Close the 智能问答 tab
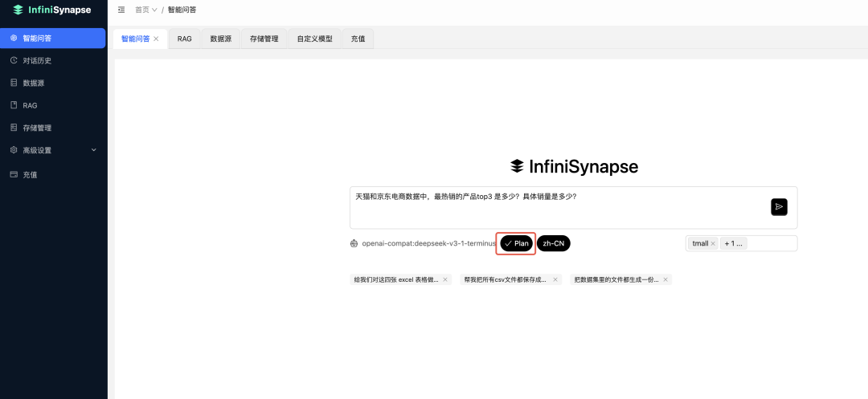The height and width of the screenshot is (399, 868). pos(156,39)
